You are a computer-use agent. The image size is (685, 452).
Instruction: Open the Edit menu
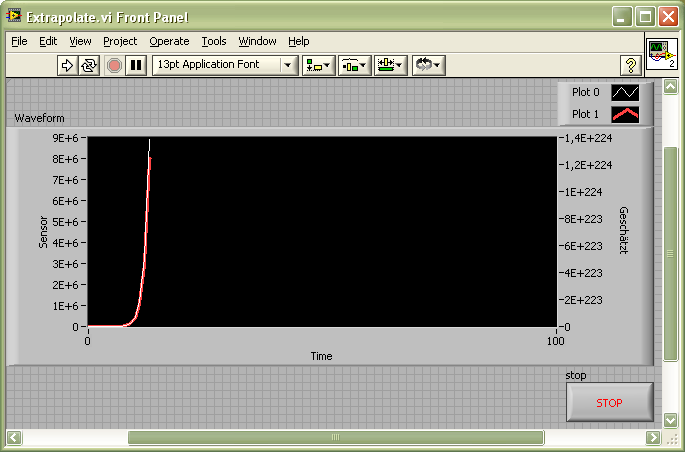tap(48, 41)
